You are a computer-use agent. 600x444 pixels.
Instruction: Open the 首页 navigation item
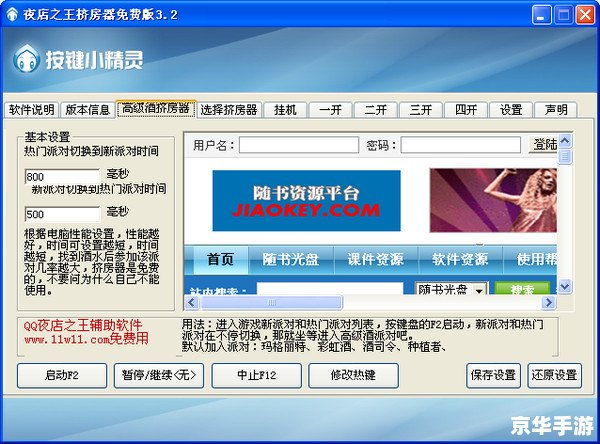tap(220, 260)
